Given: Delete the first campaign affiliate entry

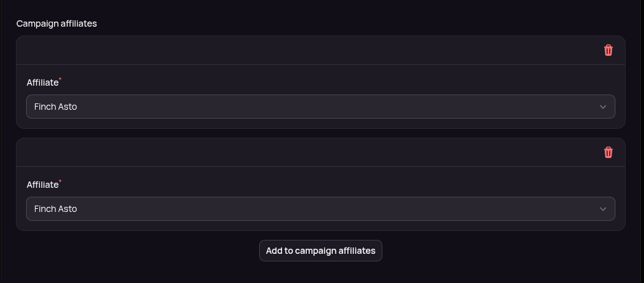Looking at the screenshot, I should click(608, 50).
